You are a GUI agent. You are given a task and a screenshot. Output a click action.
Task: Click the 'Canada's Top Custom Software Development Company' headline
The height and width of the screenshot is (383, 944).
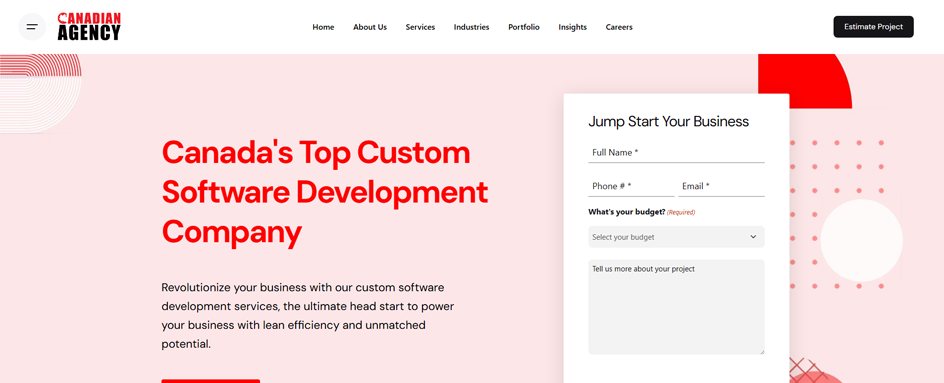(x=325, y=192)
